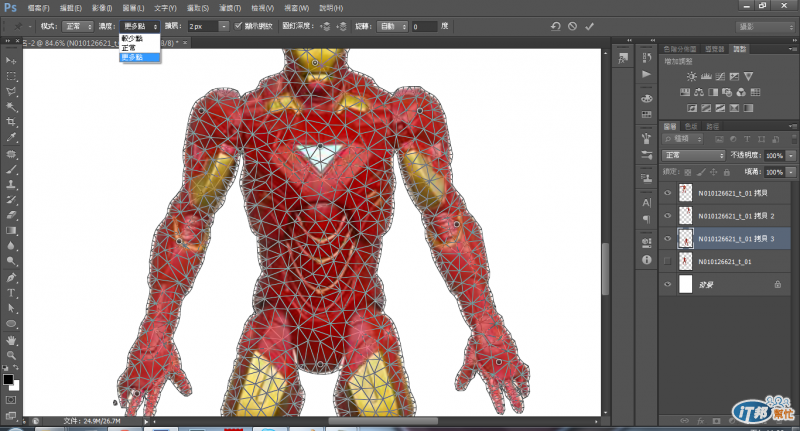This screenshot has height=431, width=800.
Task: Show the hidden N010126621_t_01 layer
Action: coord(667,261)
